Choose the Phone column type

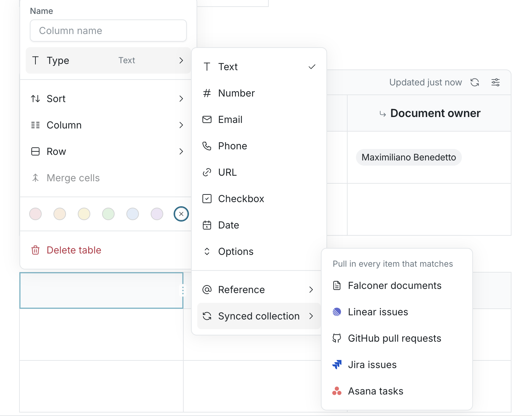point(259,146)
